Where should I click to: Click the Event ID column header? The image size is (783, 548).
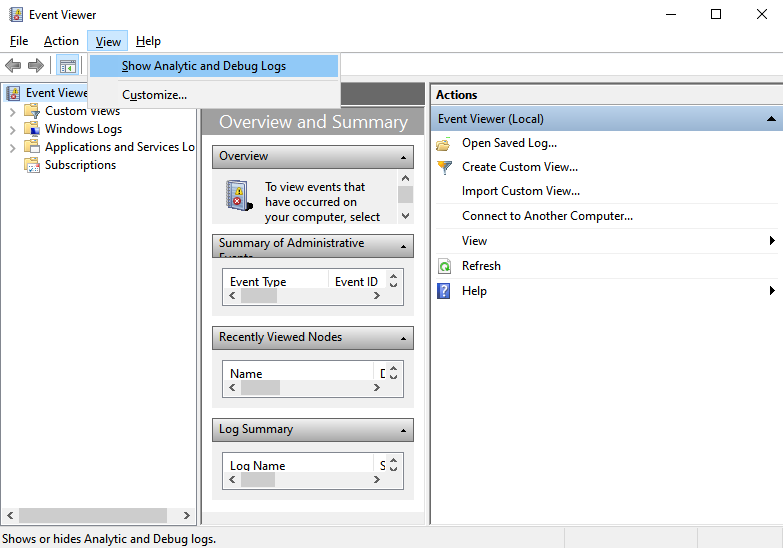[357, 282]
